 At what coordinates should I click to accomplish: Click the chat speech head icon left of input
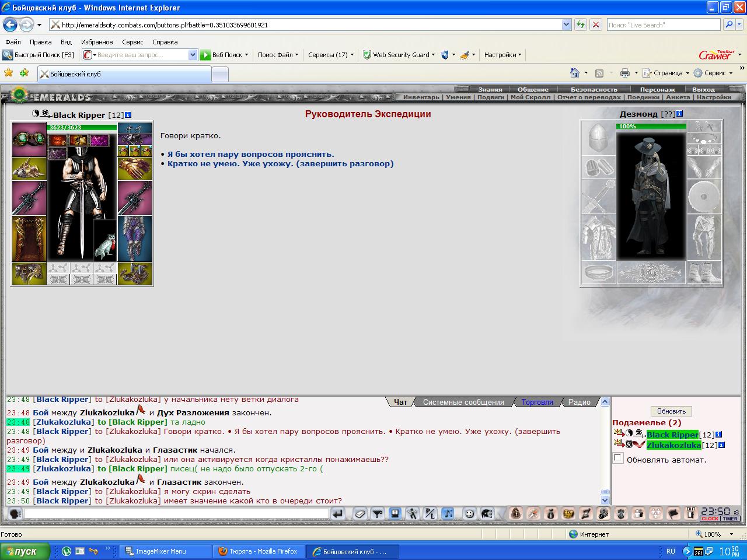(x=15, y=514)
